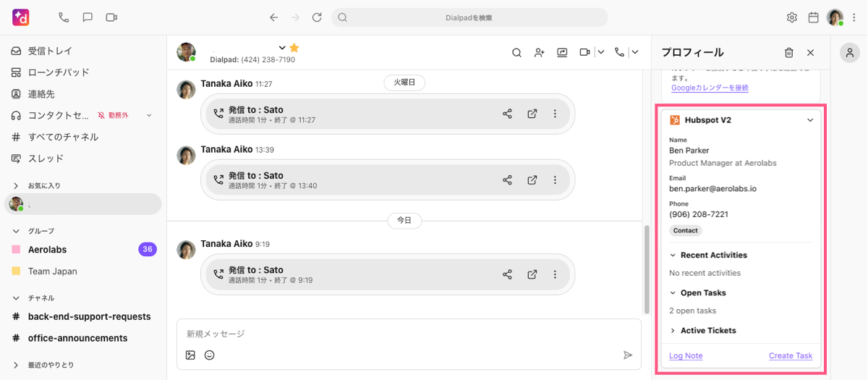Click the Create Task link
868x380 pixels.
[791, 355]
